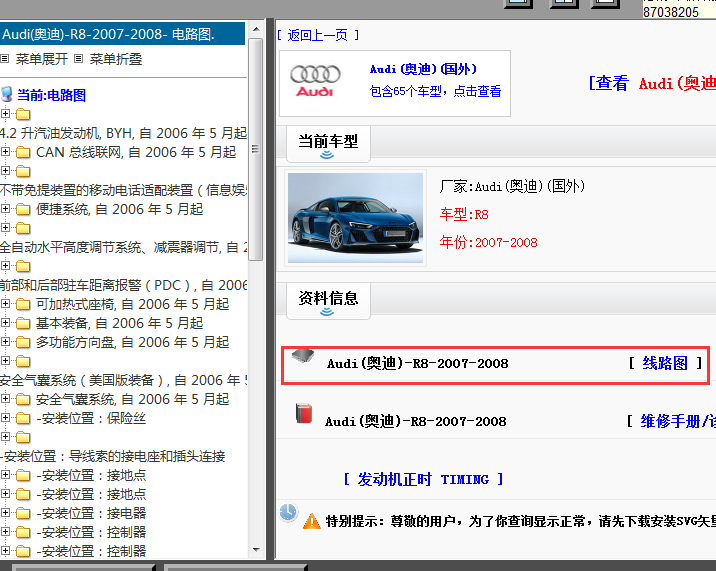Click the 厂家:Audi(奥迪)(国外) text
The height and width of the screenshot is (571, 716).
(x=512, y=186)
